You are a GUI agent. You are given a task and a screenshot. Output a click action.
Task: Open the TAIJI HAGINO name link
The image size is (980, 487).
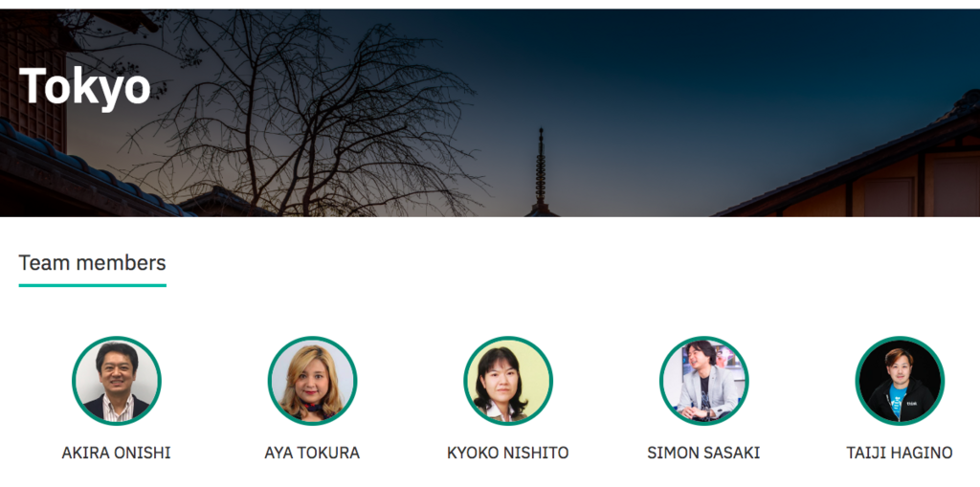[900, 453]
